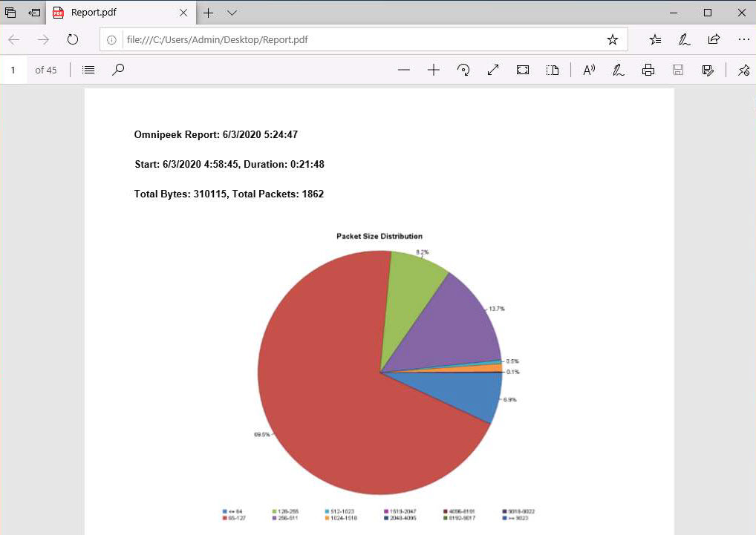Zoom out the PDF with minus icon
This screenshot has height=535, width=756.
(x=404, y=70)
